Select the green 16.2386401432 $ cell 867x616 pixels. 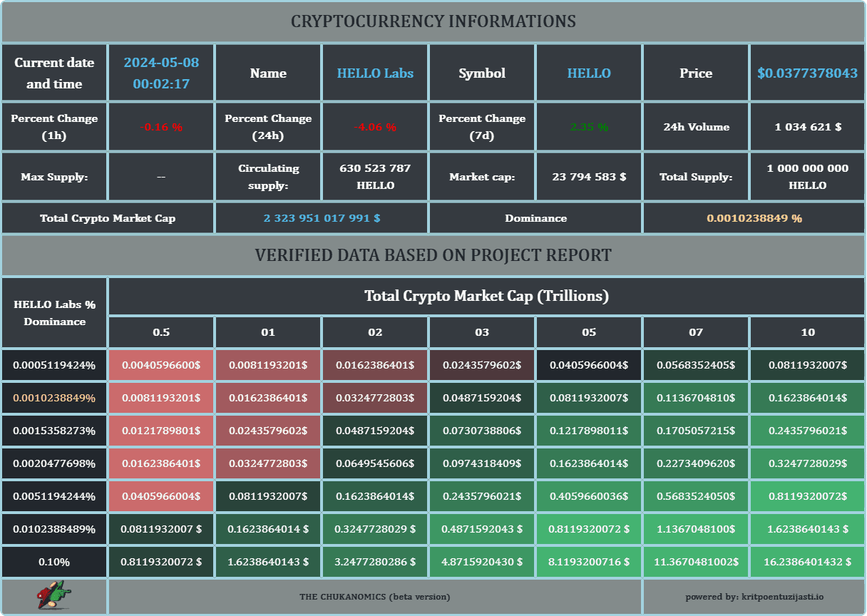pyautogui.click(x=807, y=562)
